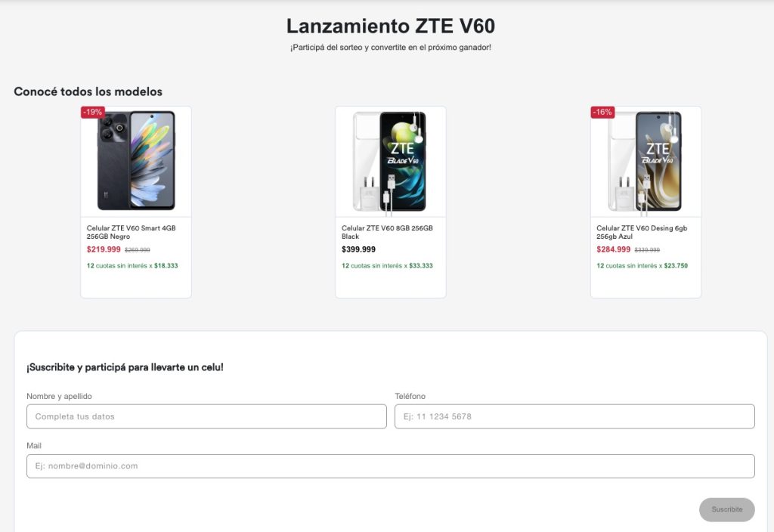Open the ZTE V60 Smart Negro phone image
This screenshot has width=774, height=532.
(x=136, y=161)
